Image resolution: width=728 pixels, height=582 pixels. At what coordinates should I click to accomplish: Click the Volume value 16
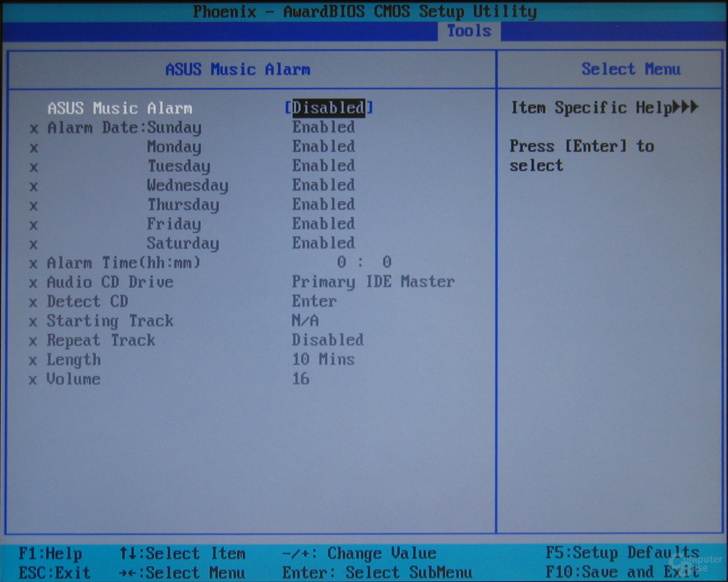[x=301, y=379]
